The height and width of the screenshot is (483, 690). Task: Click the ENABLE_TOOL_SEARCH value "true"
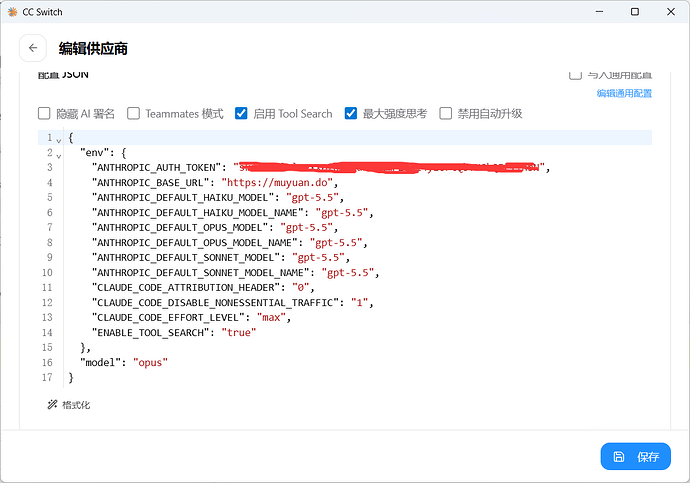pos(239,333)
